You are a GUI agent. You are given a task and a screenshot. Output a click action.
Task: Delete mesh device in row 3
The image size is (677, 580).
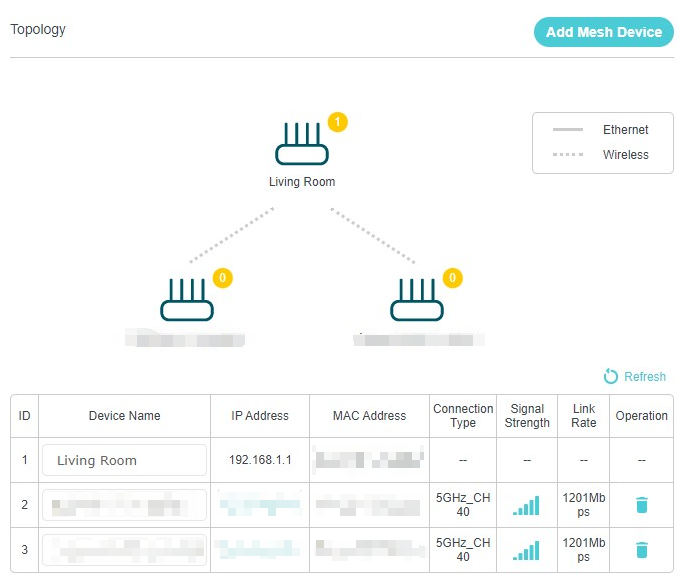[642, 550]
